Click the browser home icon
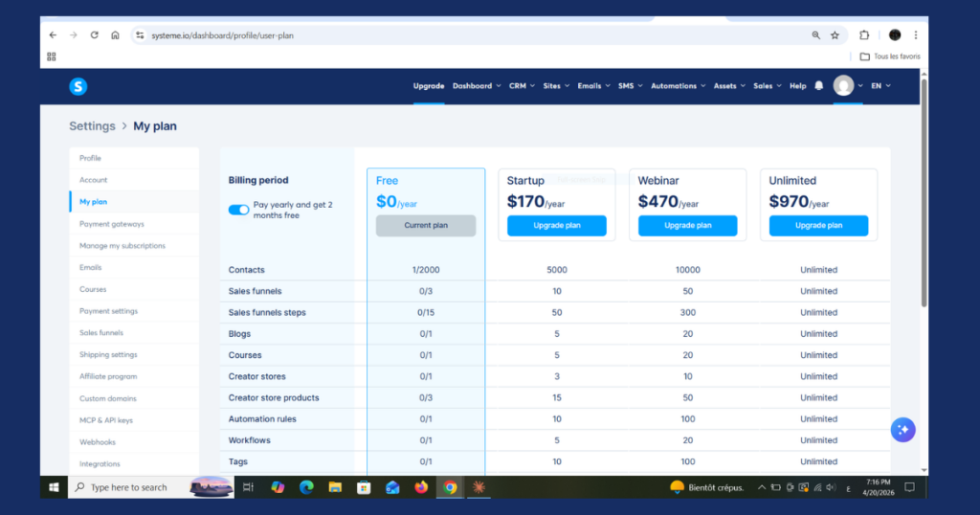This screenshot has width=980, height=515. (x=115, y=35)
